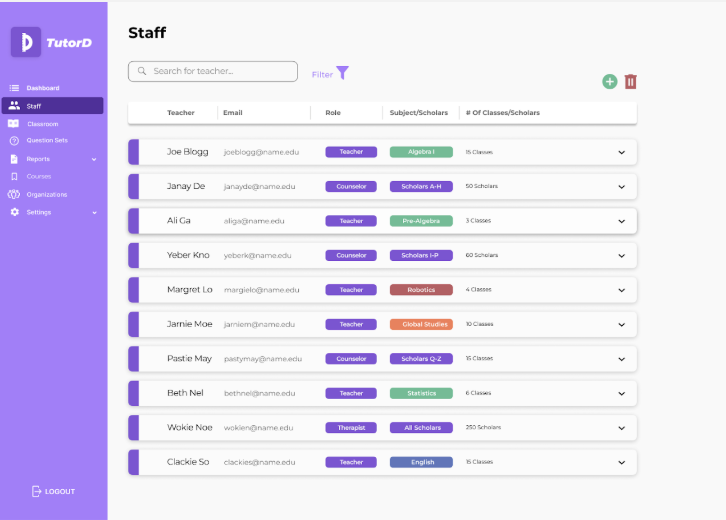
Task: Click the Organizations icon in sidebar
Action: click(x=14, y=194)
